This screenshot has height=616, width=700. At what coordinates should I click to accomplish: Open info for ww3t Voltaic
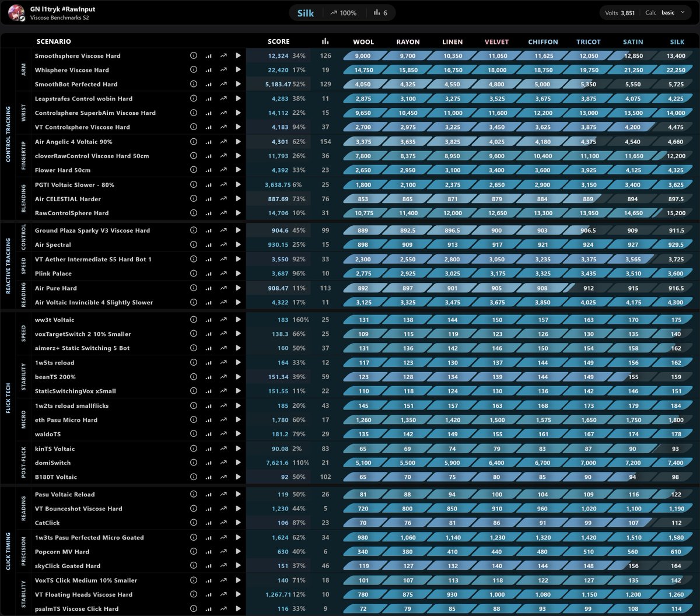[x=194, y=320]
